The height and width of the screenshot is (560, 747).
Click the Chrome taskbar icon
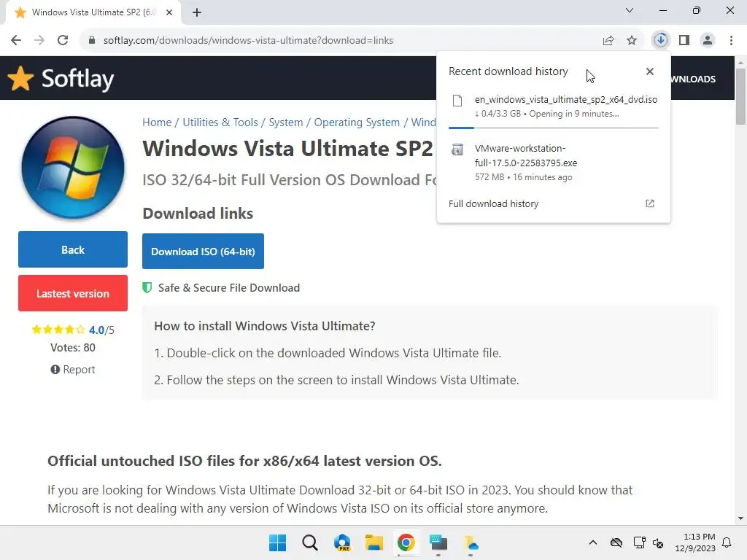point(406,542)
